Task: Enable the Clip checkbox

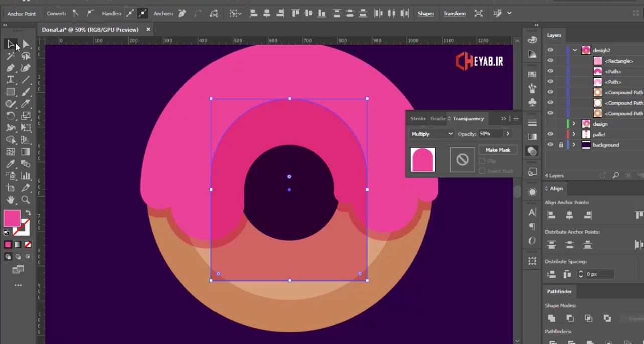Action: pyautogui.click(x=482, y=161)
